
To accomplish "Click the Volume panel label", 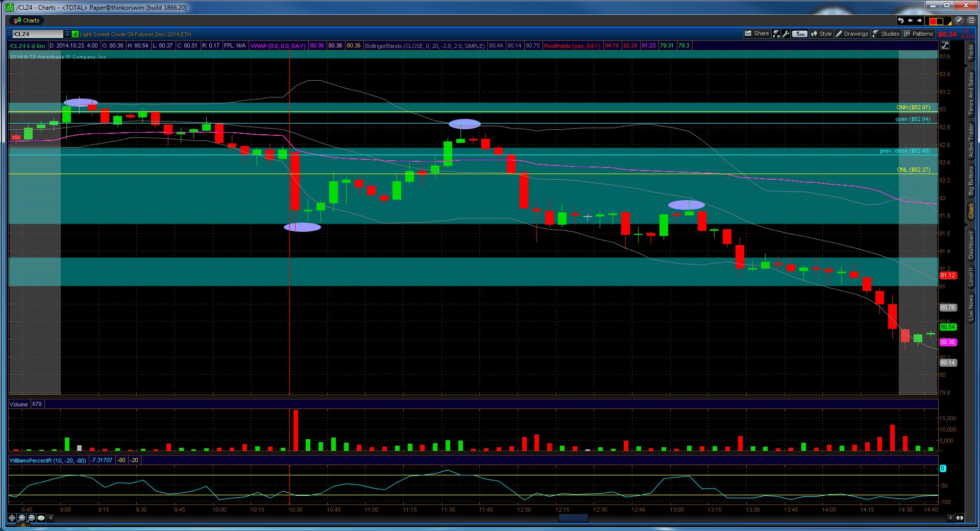I will [x=19, y=404].
